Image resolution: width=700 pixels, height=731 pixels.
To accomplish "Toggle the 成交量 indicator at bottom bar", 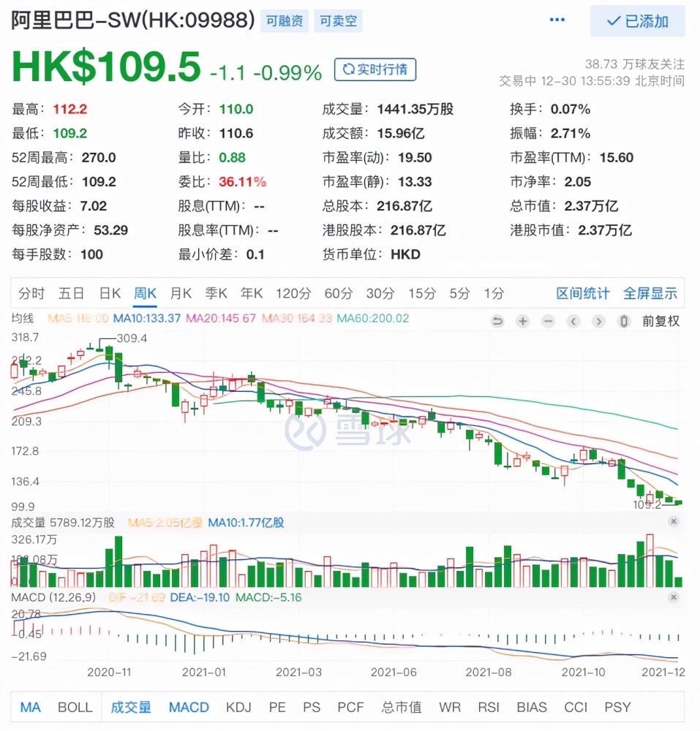I will click(x=131, y=707).
